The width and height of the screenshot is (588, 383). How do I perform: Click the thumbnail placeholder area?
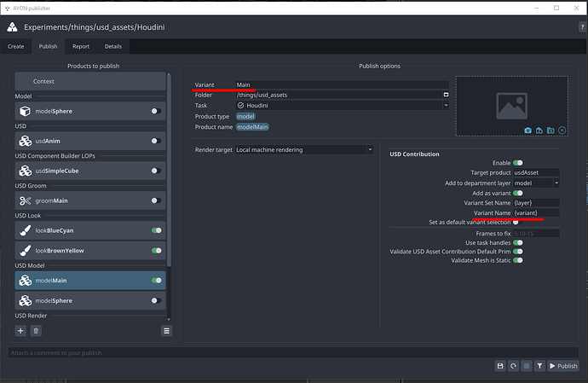coord(512,106)
